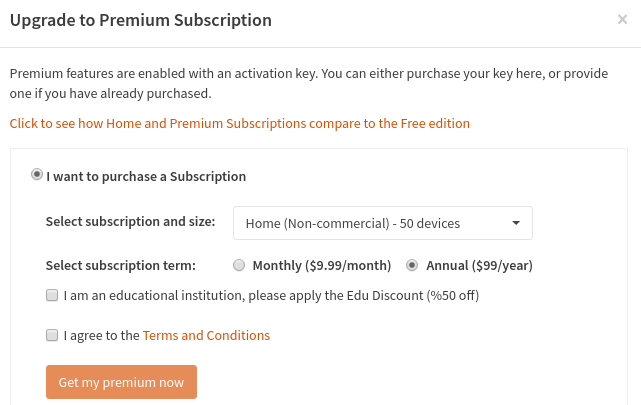Click the 'I want to purchase a Subscription' text
Image resolution: width=641 pixels, height=405 pixels.
[x=146, y=176]
